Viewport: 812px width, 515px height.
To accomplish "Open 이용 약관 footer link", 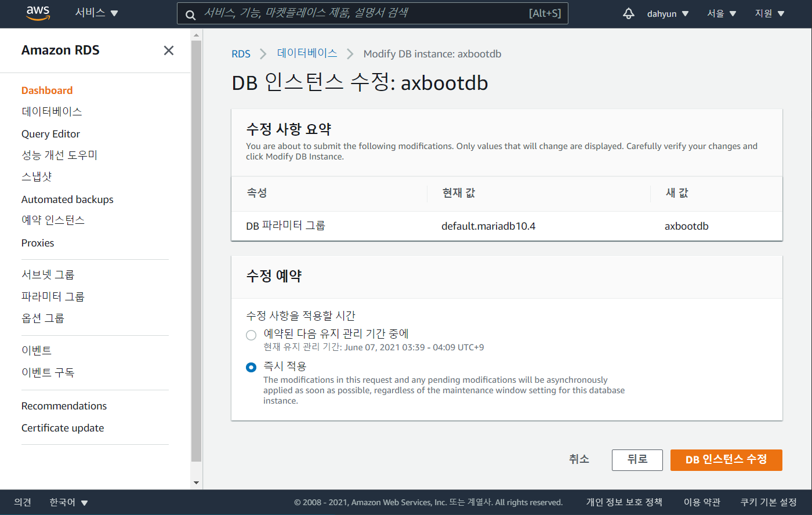I will 702,502.
